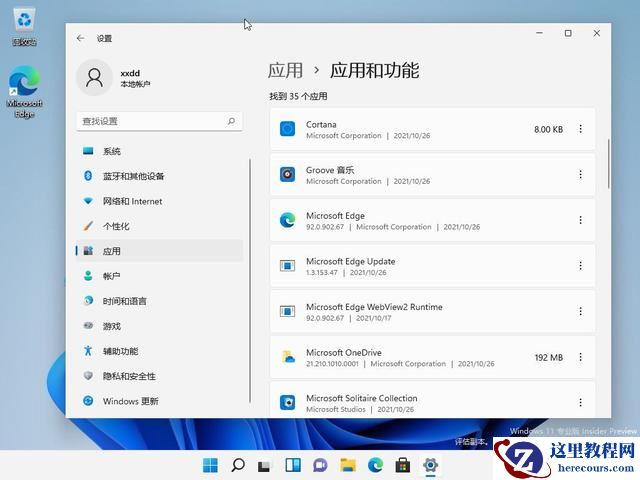640x480 pixels.
Task: Open File Explorer from taskbar
Action: click(348, 465)
